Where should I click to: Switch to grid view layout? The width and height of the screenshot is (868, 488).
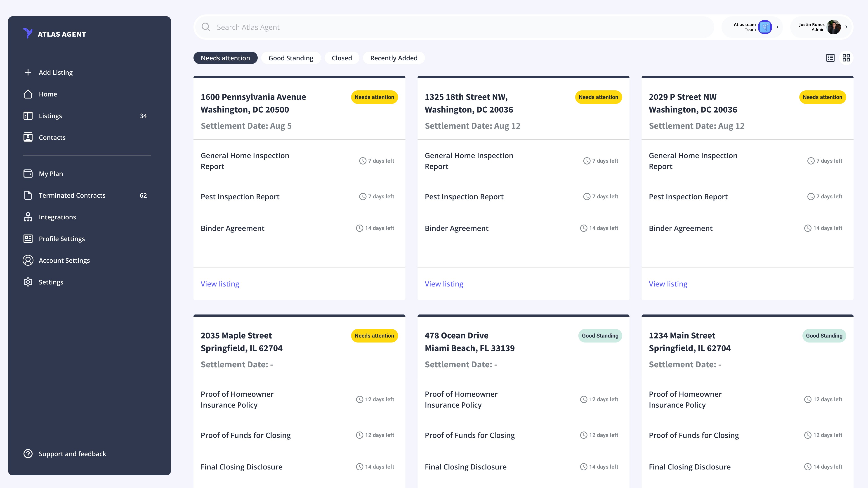click(846, 58)
